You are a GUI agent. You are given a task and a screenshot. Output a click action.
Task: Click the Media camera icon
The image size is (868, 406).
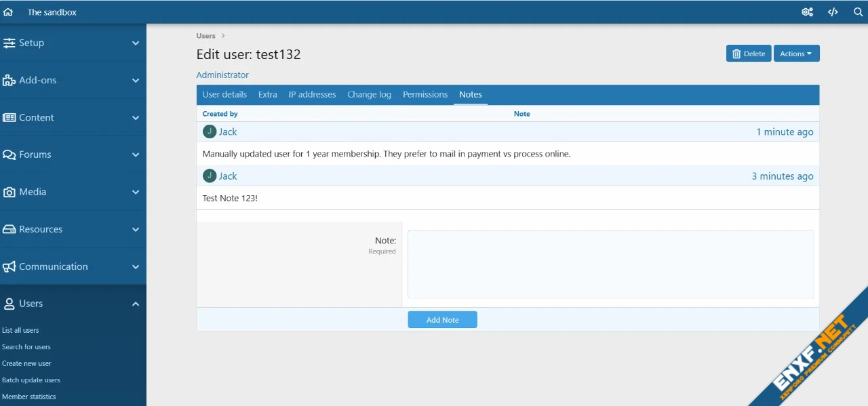[9, 192]
